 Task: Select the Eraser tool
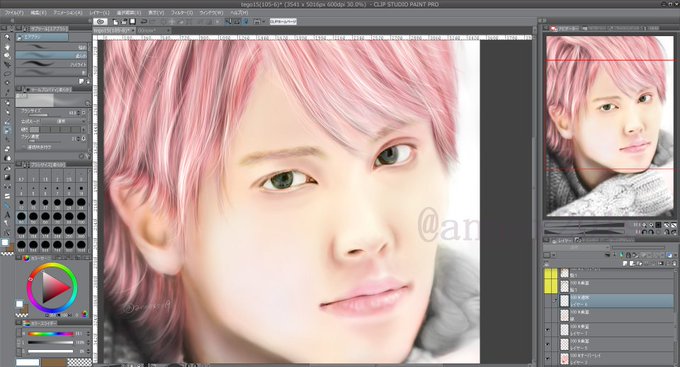click(x=7, y=149)
